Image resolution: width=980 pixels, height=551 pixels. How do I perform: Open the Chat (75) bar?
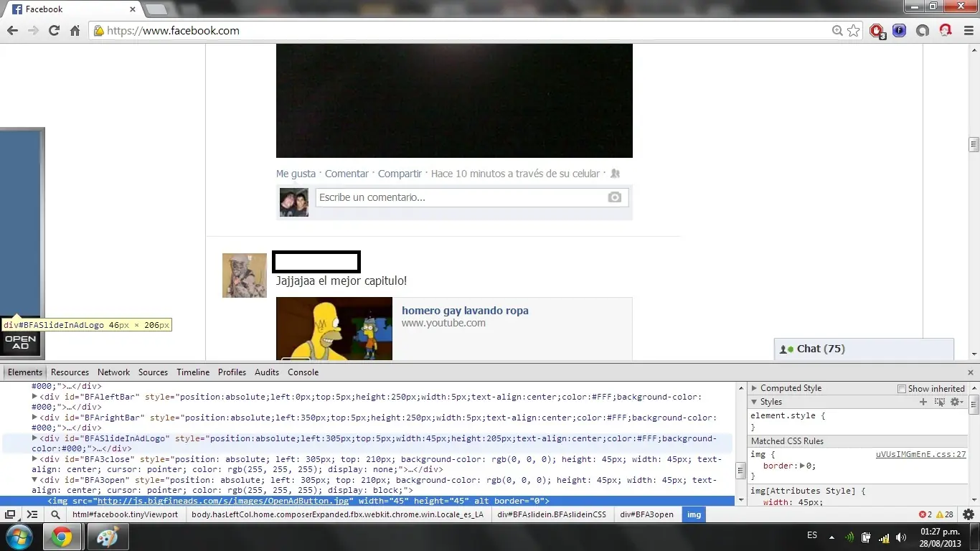(864, 349)
